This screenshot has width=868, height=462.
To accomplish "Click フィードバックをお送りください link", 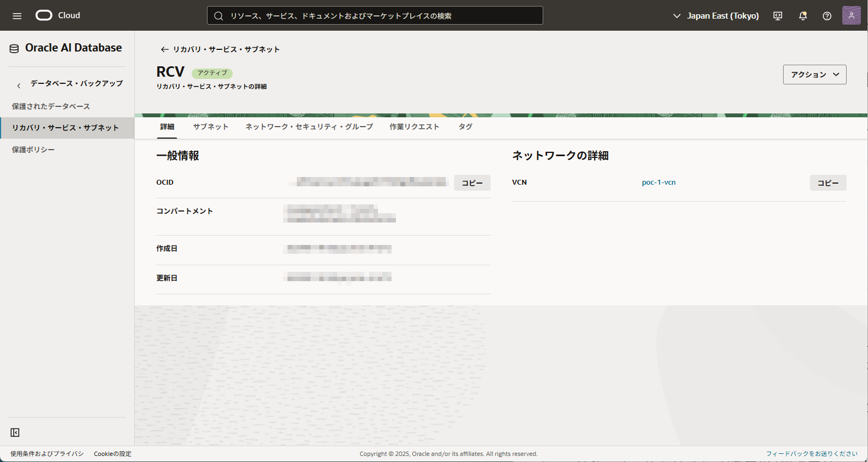I will pos(812,454).
